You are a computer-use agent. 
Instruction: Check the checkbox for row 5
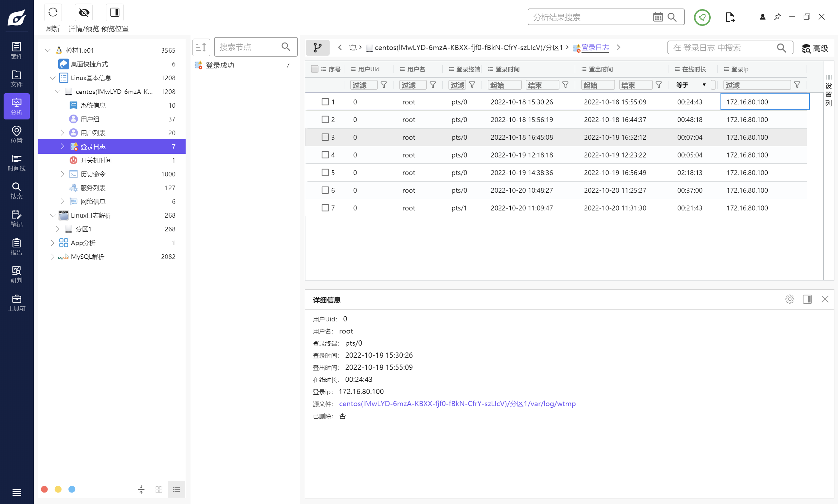[x=325, y=172]
